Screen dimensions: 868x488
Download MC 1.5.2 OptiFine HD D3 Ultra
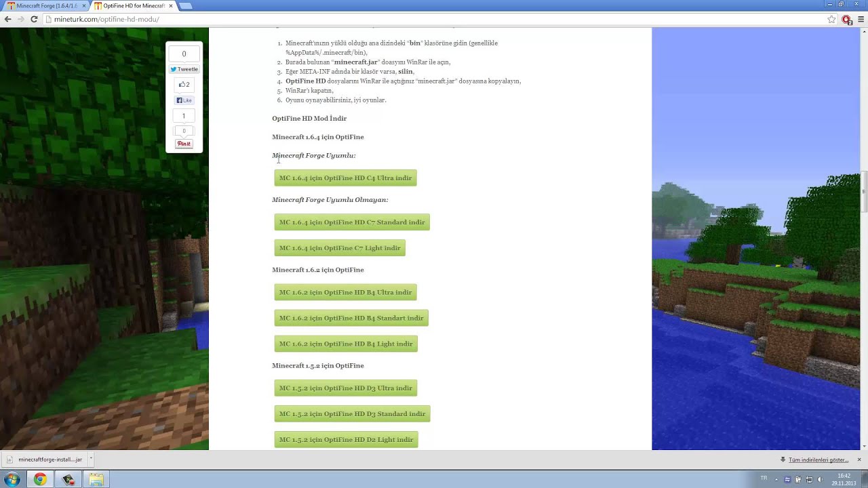tap(345, 388)
